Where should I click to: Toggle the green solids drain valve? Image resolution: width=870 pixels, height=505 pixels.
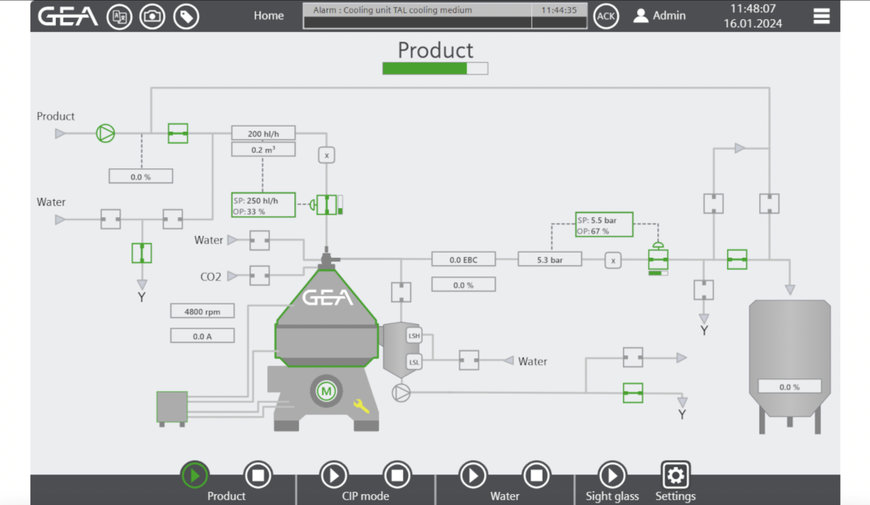(x=633, y=393)
